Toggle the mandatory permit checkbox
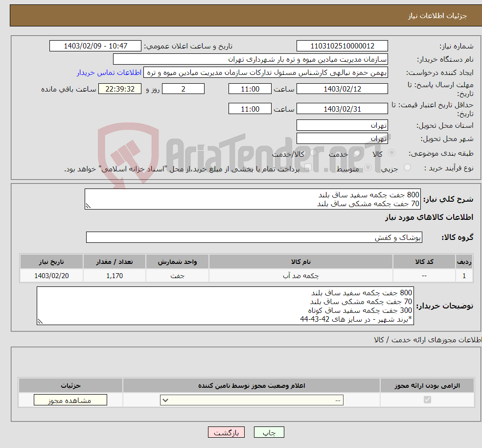 (x=427, y=400)
